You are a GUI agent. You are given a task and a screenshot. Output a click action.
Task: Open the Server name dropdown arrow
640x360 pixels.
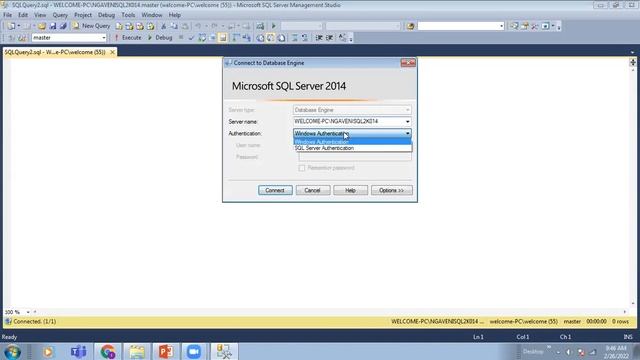click(x=407, y=122)
